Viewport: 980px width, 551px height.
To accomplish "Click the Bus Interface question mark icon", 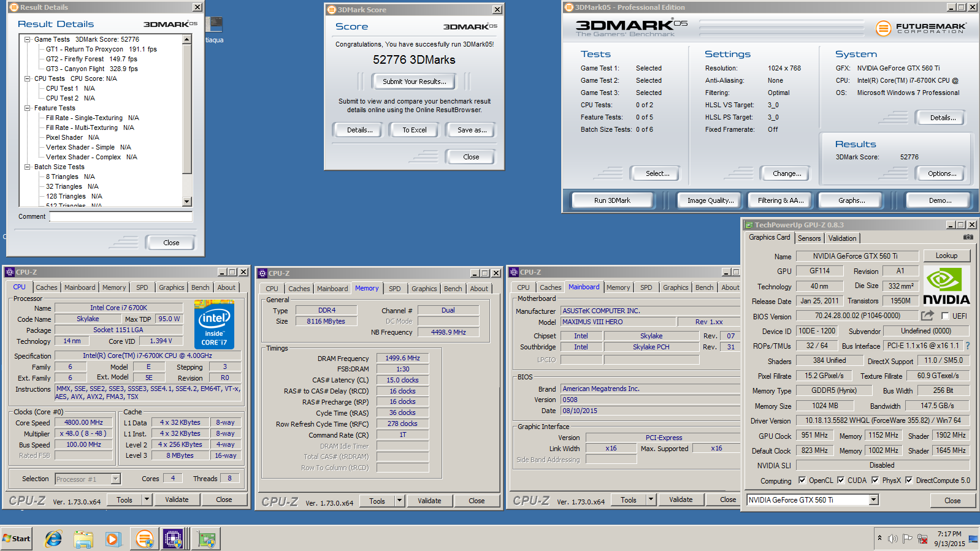I will 968,346.
